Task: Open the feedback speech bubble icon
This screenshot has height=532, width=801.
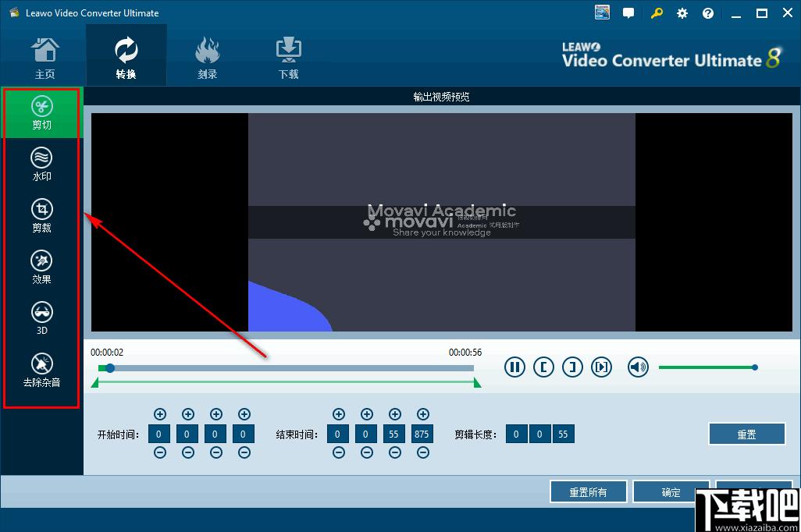Action: tap(628, 13)
